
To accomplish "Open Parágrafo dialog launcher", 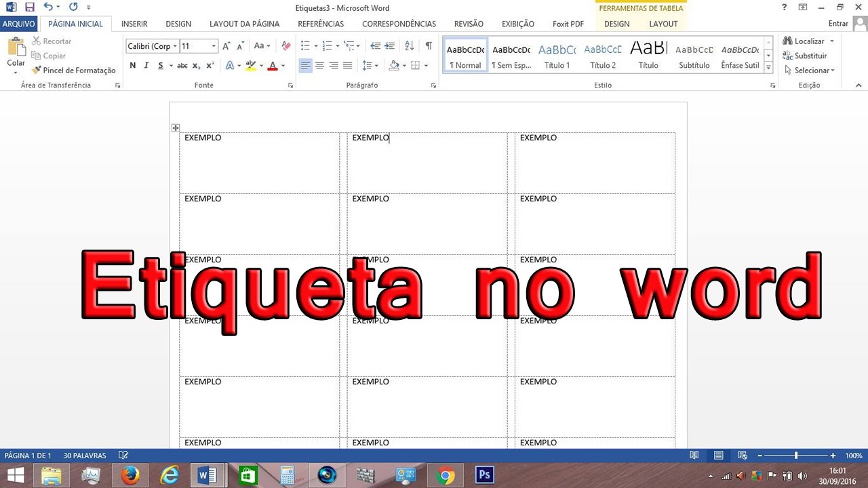I will point(433,85).
